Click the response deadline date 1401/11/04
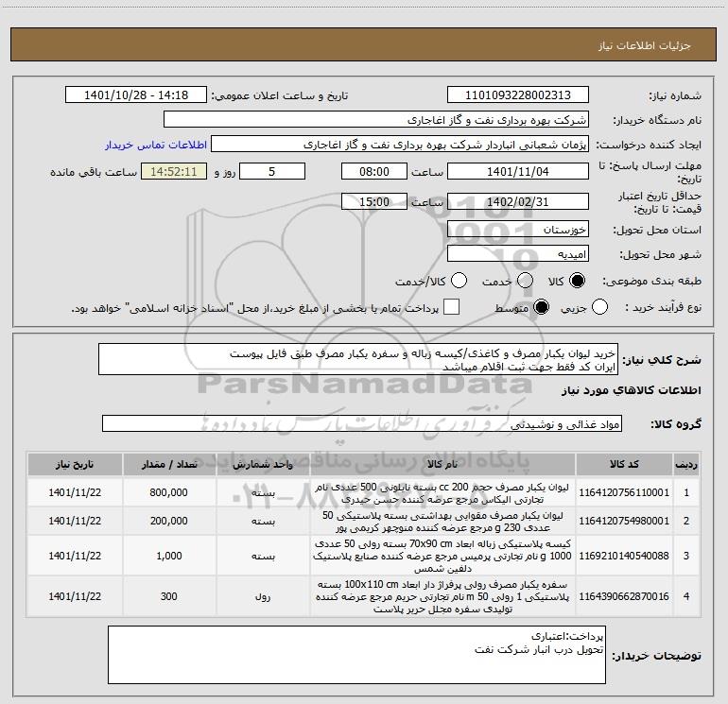This screenshot has width=728, height=704. coord(518,172)
